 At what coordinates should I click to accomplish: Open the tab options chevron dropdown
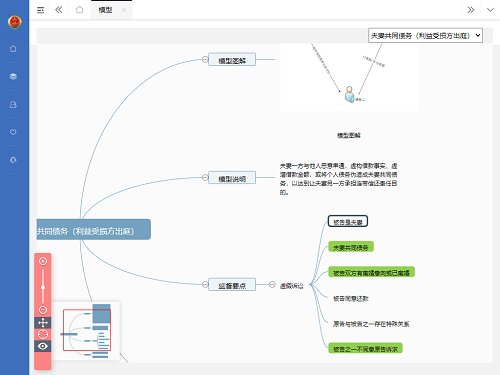(490, 10)
